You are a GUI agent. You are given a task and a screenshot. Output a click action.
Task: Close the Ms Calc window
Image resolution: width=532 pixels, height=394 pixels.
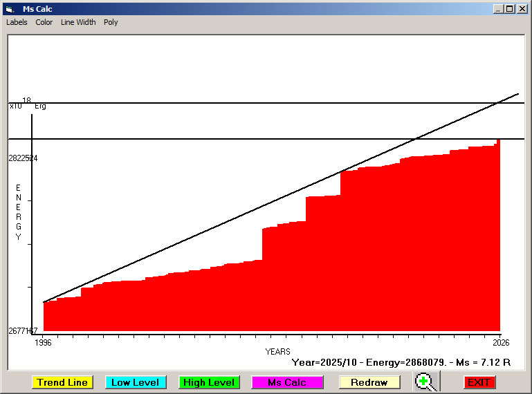[522, 9]
